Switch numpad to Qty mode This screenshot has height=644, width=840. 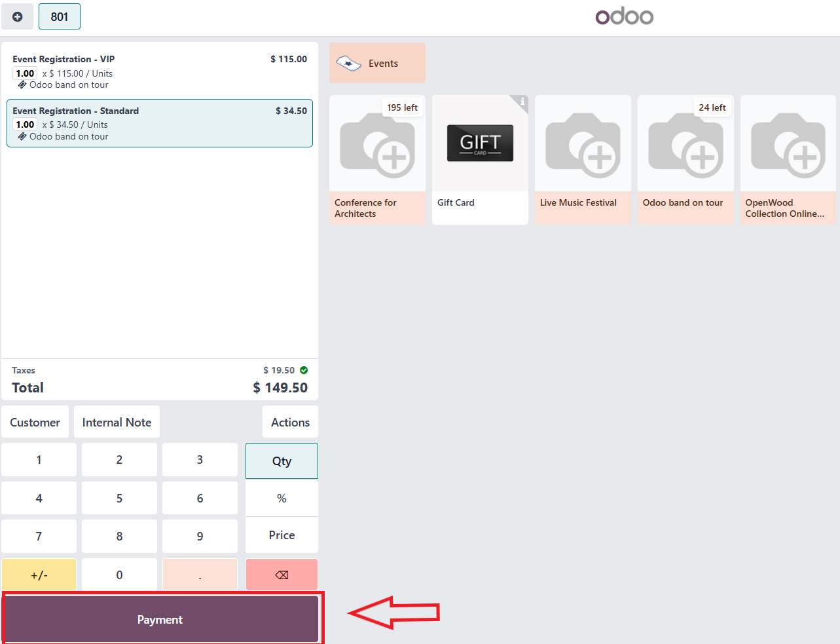[282, 461]
